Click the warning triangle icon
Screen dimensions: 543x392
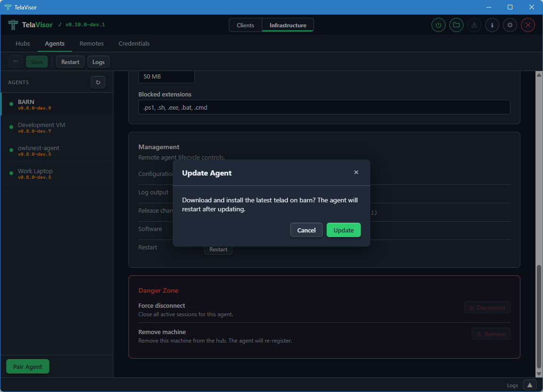[474, 25]
